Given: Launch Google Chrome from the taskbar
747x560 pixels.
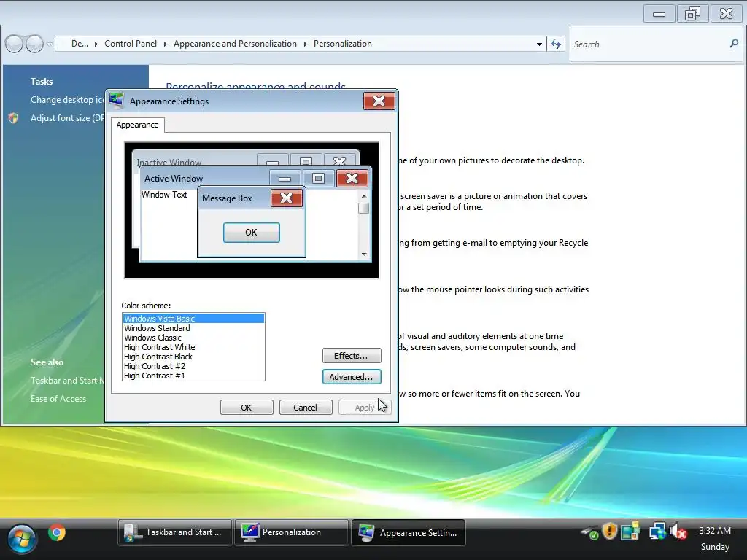Looking at the screenshot, I should pos(57,532).
